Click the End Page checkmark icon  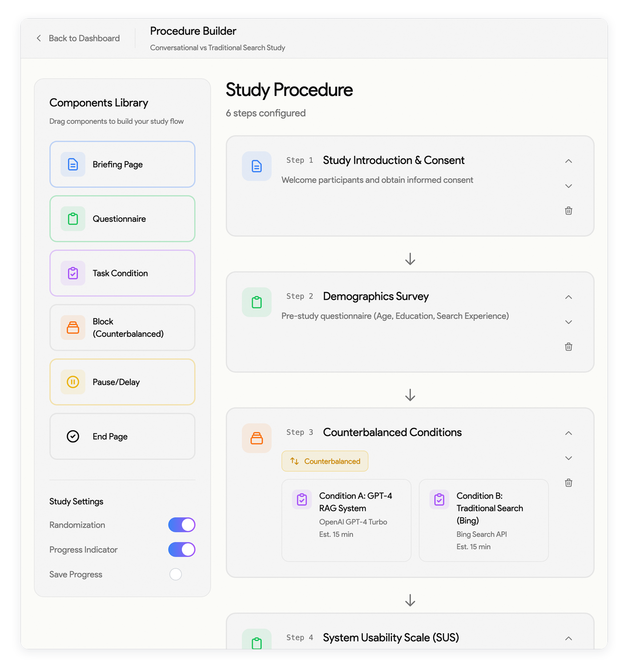click(x=73, y=436)
